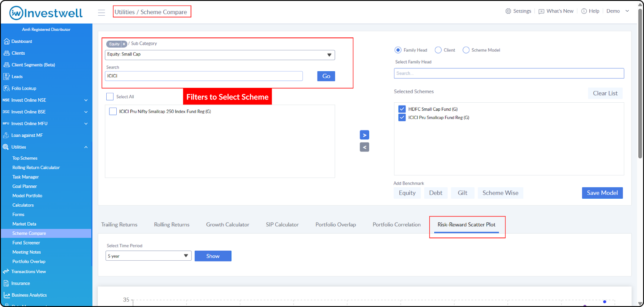Open Market Data in sidebar
This screenshot has height=307, width=644.
click(x=24, y=224)
